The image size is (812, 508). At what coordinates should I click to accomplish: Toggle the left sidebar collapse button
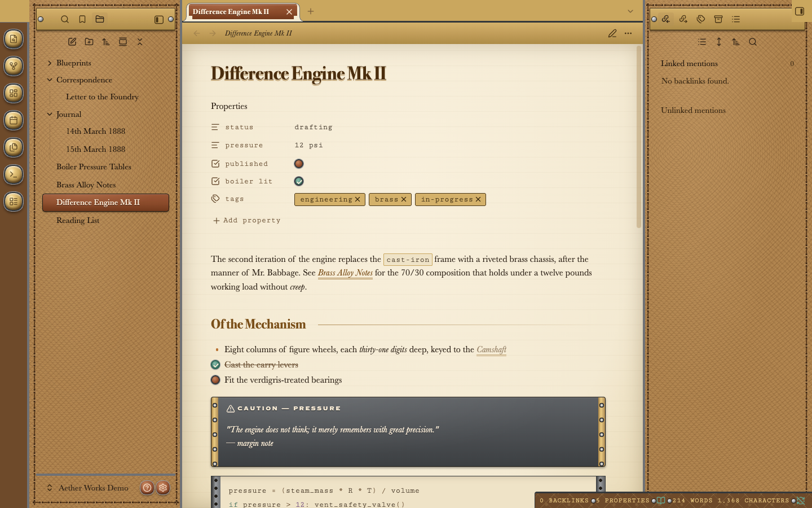coord(159,19)
